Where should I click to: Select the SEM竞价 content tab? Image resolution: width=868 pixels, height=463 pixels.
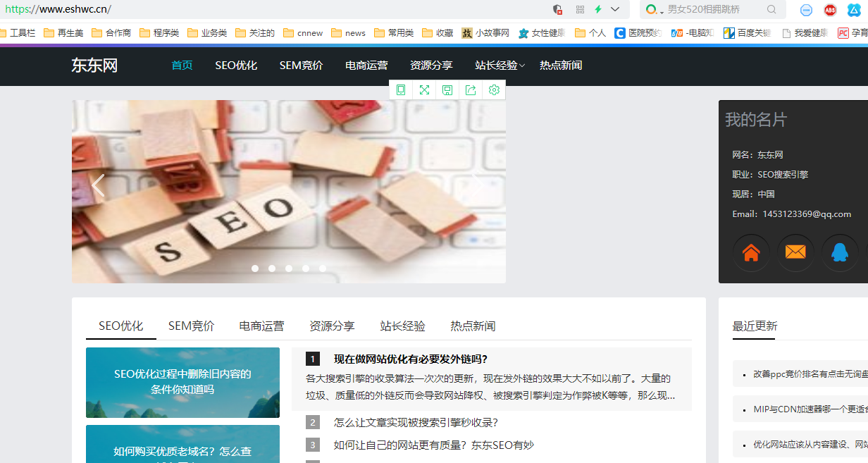[x=191, y=326]
